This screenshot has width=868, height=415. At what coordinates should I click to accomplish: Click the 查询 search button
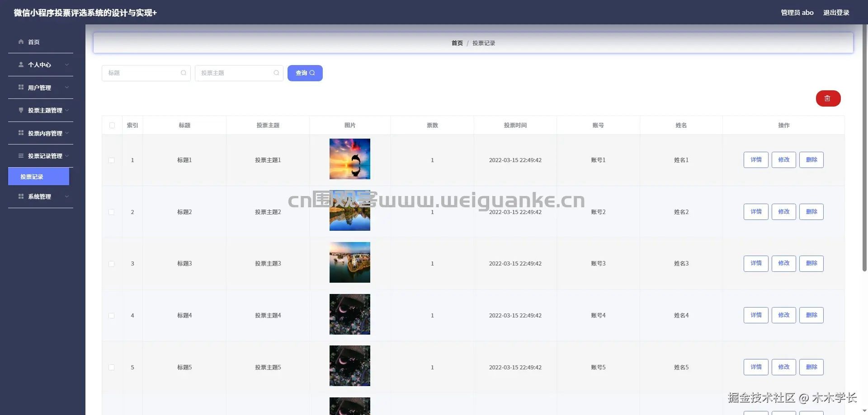305,73
